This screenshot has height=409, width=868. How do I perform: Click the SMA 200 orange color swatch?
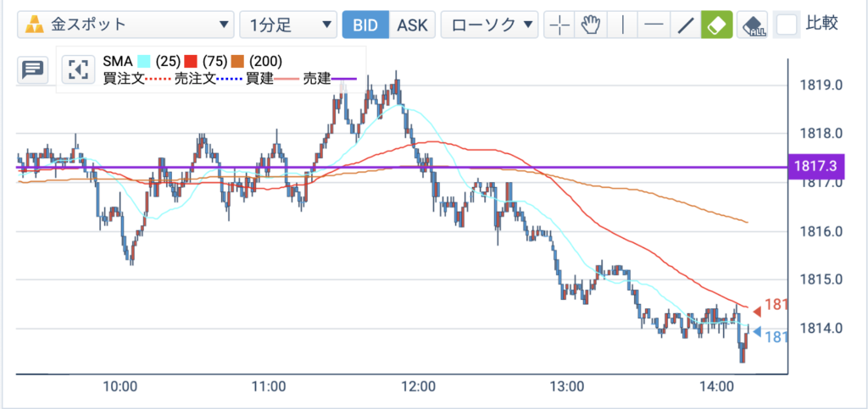point(238,61)
